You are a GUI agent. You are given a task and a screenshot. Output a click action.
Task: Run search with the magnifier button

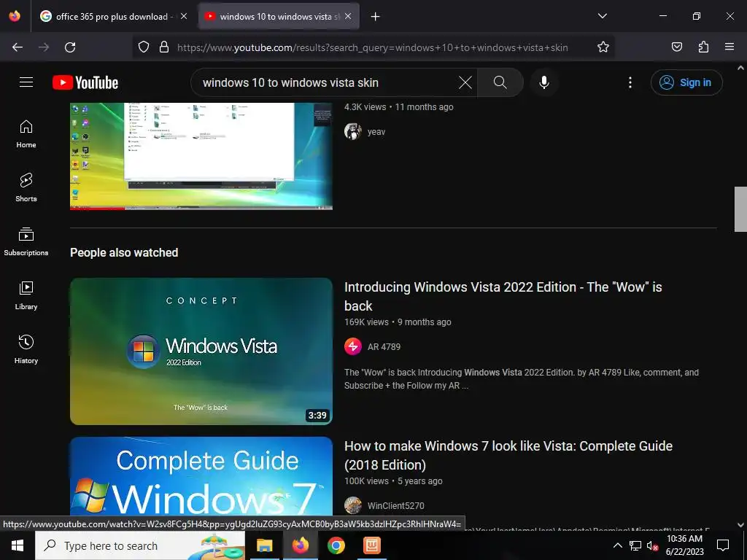(x=500, y=82)
